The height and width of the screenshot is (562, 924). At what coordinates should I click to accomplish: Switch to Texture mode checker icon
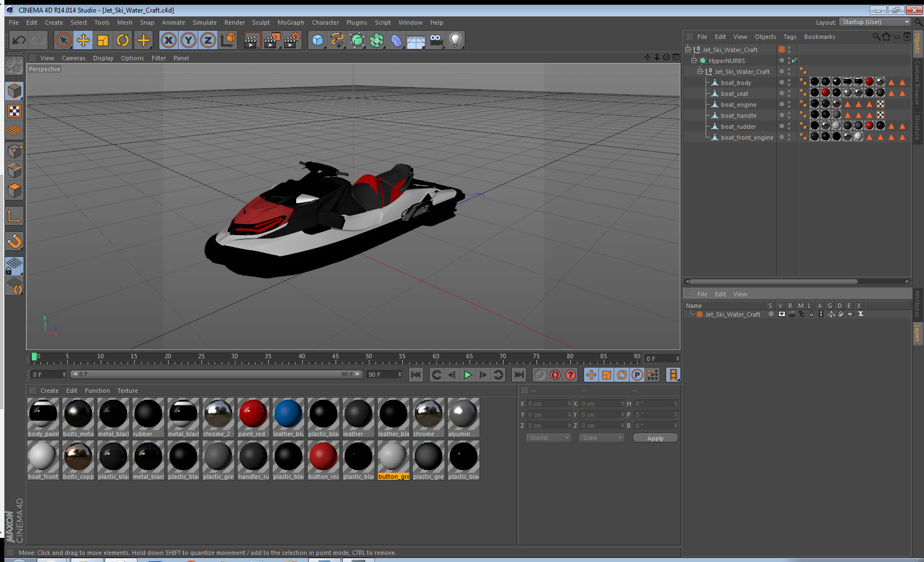14,111
